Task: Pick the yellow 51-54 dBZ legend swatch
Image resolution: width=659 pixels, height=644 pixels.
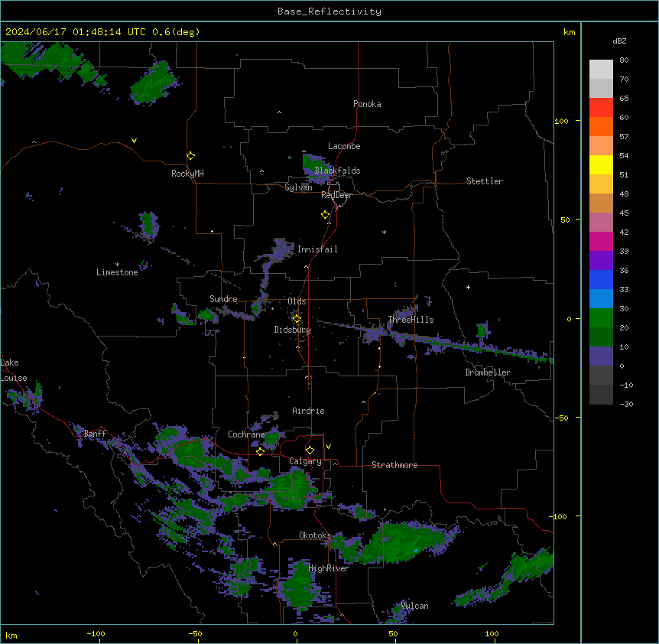Action: 601,164
